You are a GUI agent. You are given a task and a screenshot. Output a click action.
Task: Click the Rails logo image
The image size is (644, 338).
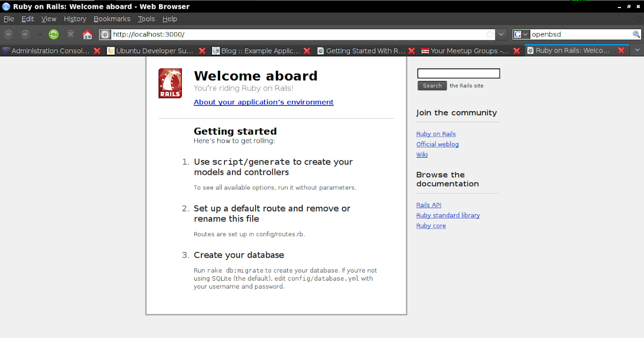(170, 83)
